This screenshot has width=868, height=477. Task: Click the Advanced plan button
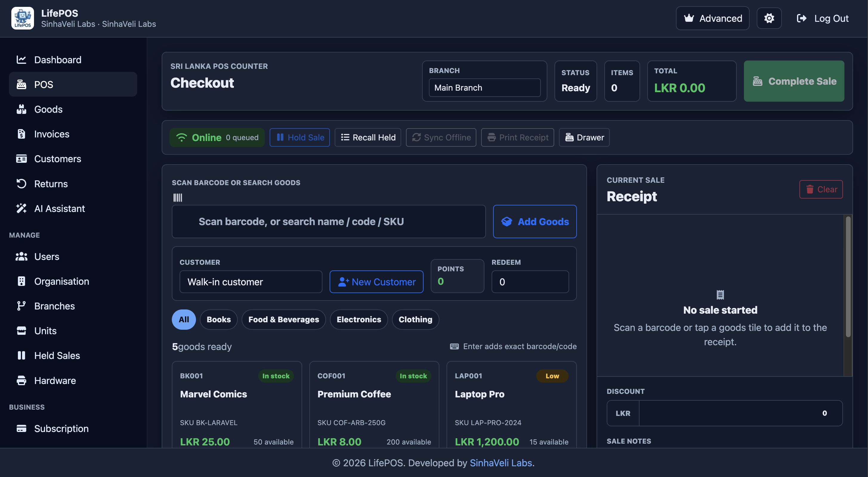coord(712,18)
